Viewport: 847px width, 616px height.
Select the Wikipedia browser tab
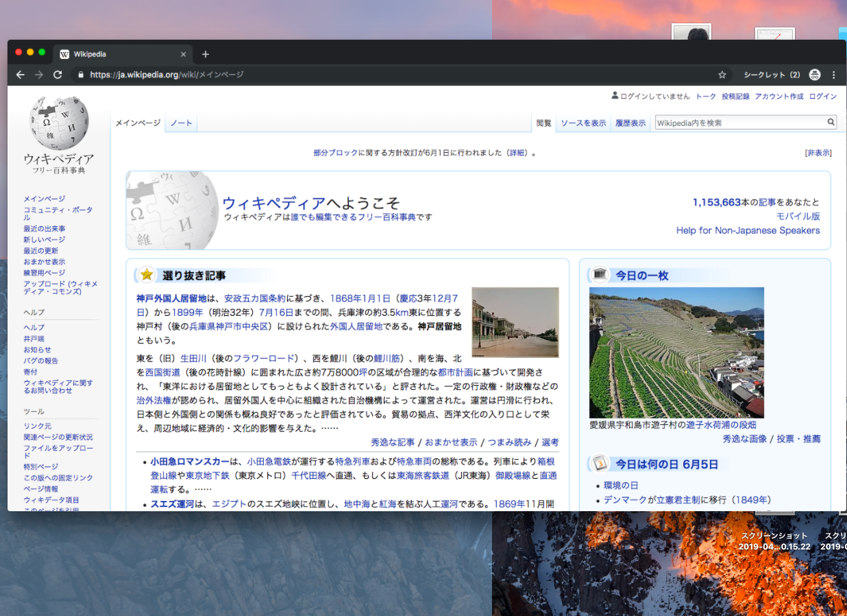(123, 54)
